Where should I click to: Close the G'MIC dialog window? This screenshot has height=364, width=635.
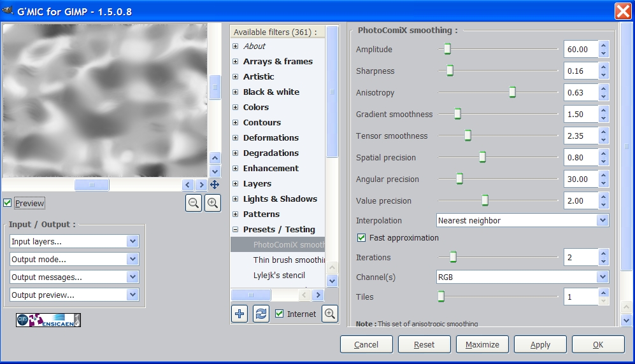(x=623, y=11)
